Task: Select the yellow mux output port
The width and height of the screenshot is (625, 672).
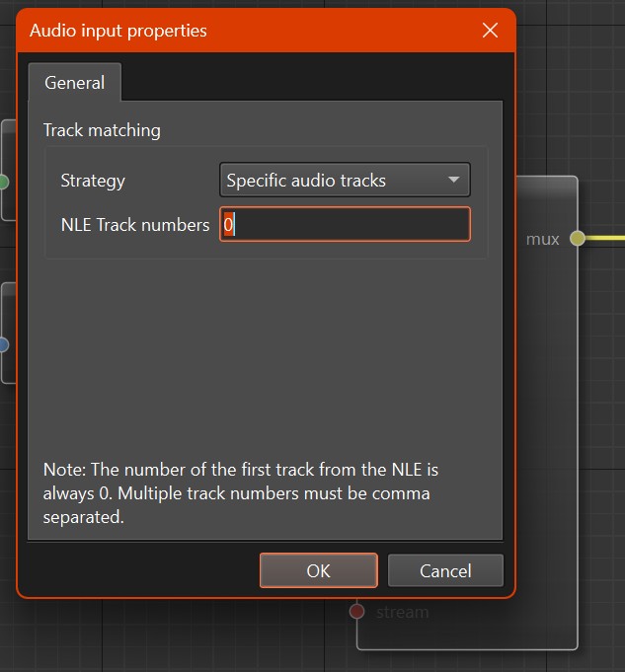Action: pyautogui.click(x=578, y=238)
